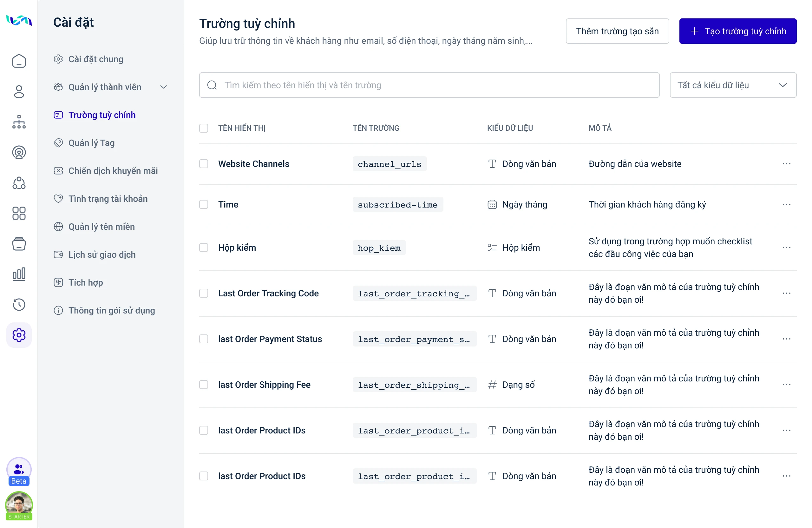Open the home icon in left rail
The width and height of the screenshot is (812, 528).
click(19, 61)
